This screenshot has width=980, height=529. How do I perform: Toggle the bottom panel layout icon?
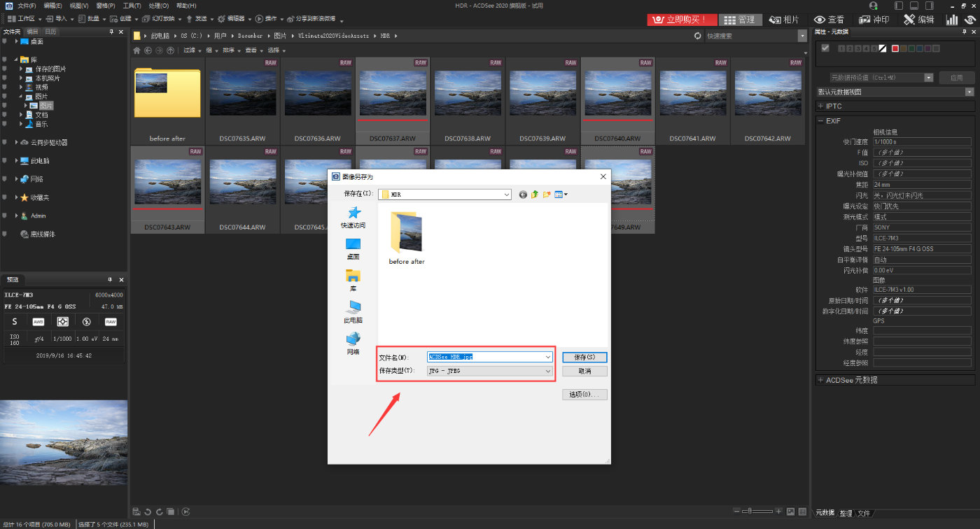click(x=913, y=6)
